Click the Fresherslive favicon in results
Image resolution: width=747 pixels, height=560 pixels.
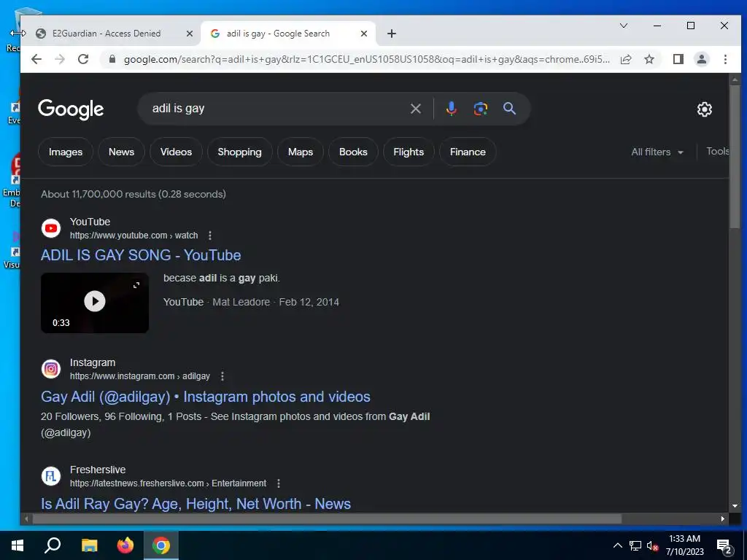tap(51, 476)
